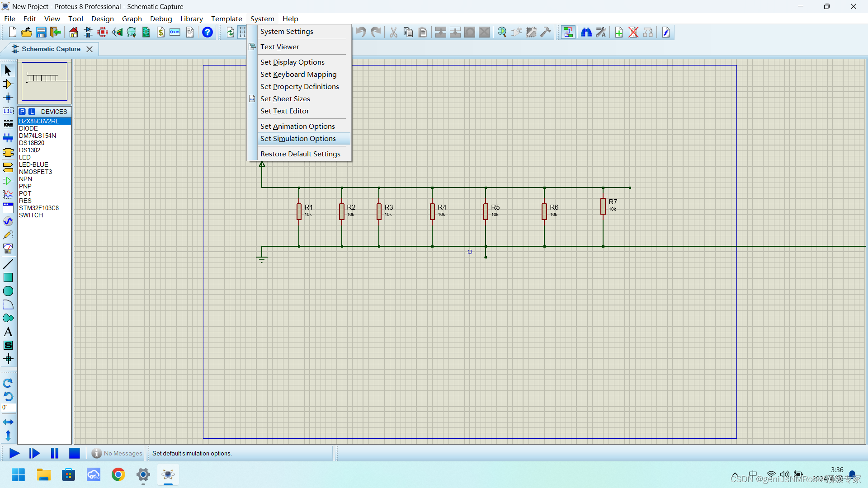The height and width of the screenshot is (488, 868).
Task: Select Restore Default Settings entry
Action: coord(300,154)
